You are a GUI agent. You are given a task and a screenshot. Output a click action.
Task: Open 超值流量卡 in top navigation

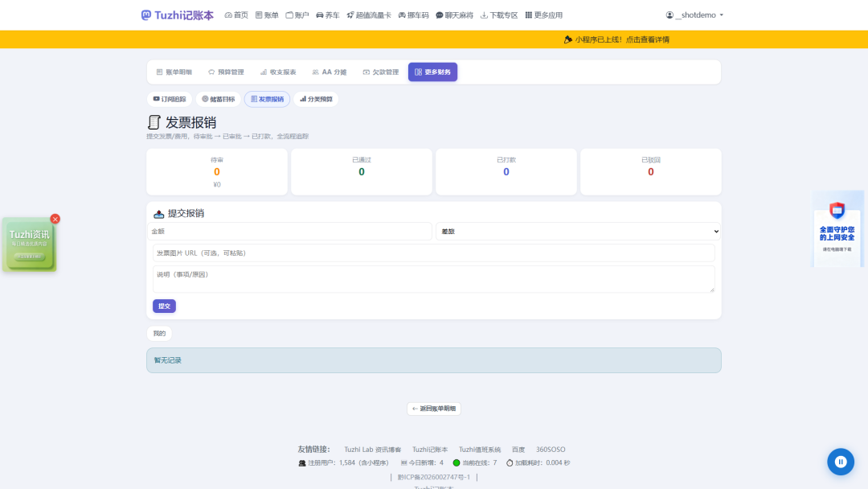click(369, 15)
